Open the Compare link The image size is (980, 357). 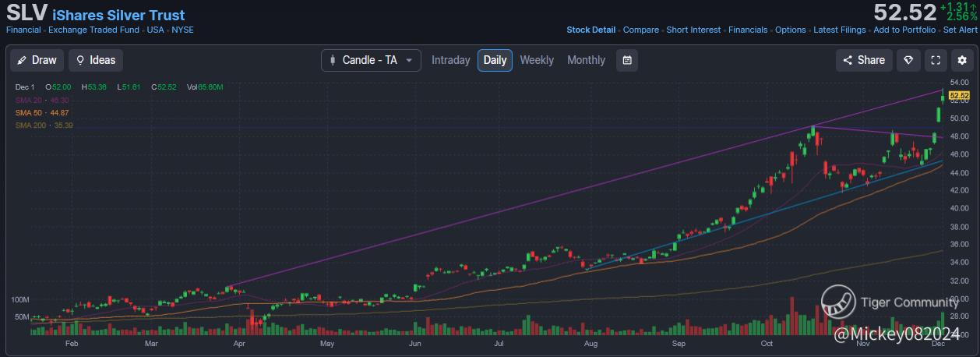641,30
